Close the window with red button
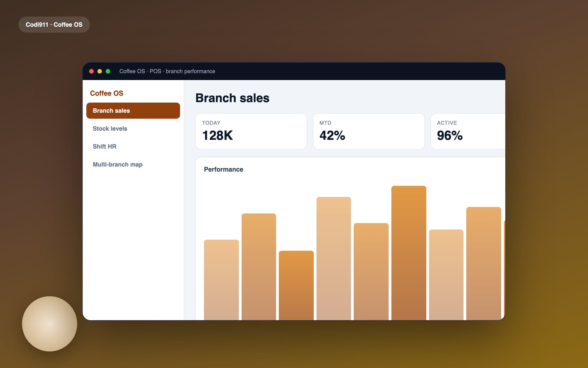The width and height of the screenshot is (588, 368). 92,71
